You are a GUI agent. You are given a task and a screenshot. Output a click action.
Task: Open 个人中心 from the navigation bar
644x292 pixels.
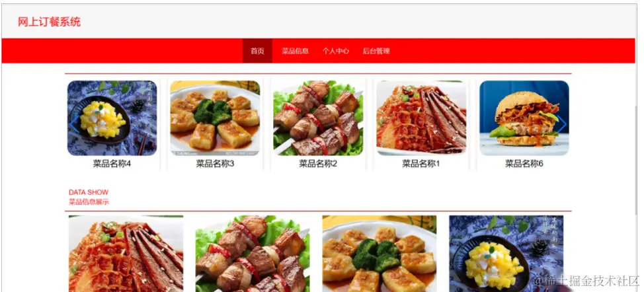[335, 51]
